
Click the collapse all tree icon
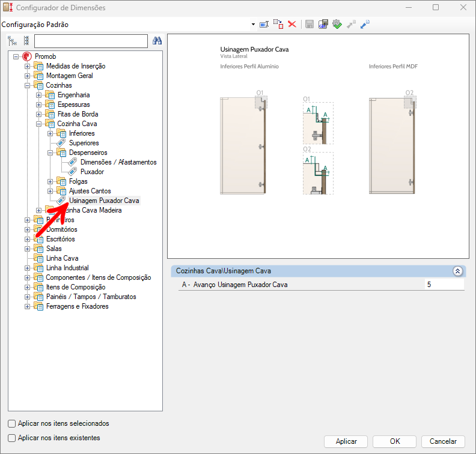tap(26, 41)
